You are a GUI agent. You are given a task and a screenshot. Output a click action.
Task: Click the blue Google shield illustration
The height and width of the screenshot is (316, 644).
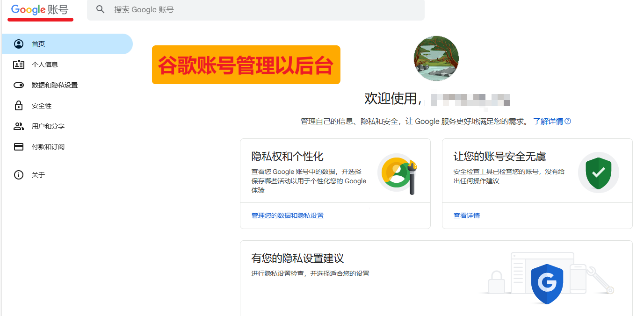[x=547, y=284]
